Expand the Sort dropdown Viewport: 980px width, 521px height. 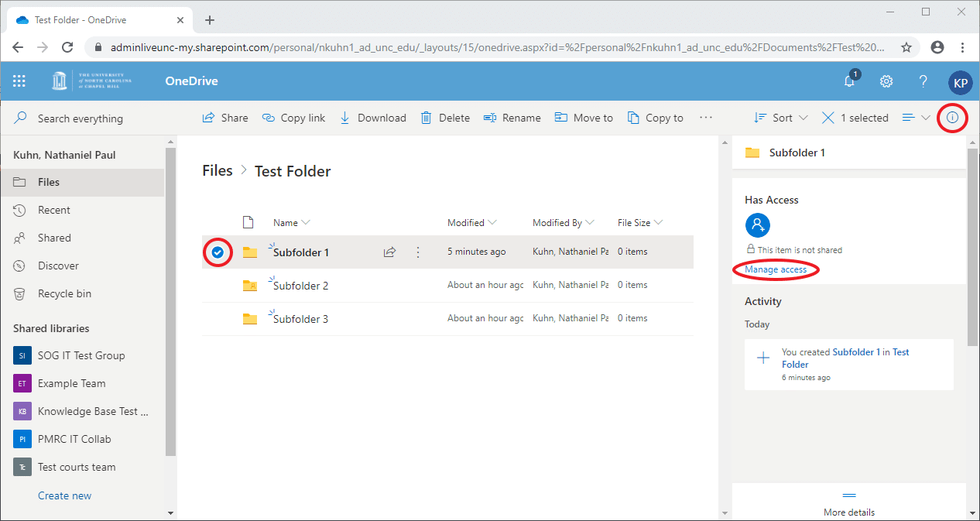point(781,118)
